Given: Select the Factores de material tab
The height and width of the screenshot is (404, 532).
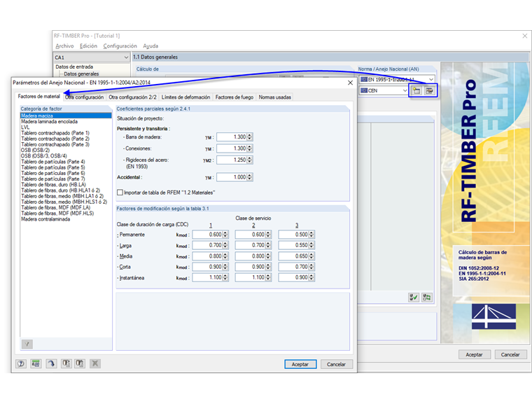Looking at the screenshot, I should click(38, 97).
